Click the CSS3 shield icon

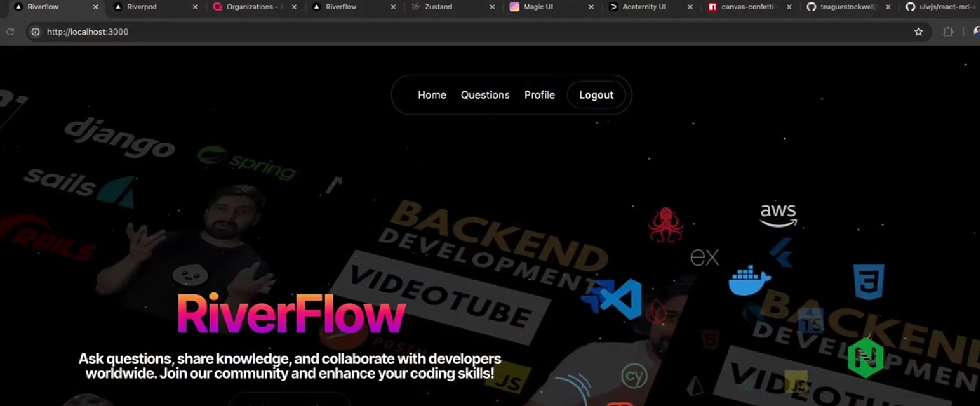(869, 281)
